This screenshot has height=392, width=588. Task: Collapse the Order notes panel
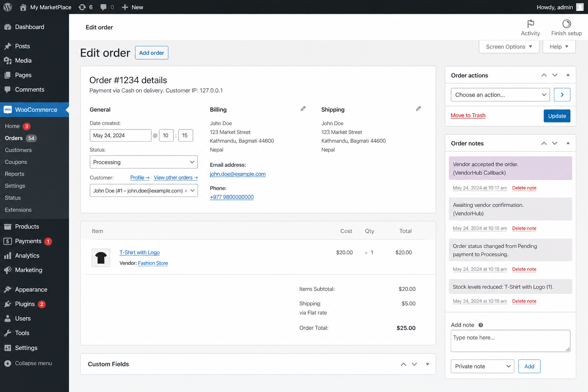click(x=568, y=143)
